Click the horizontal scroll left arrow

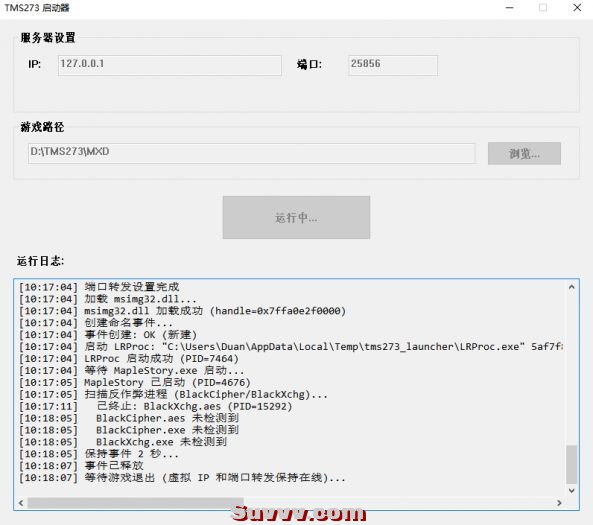coord(21,503)
